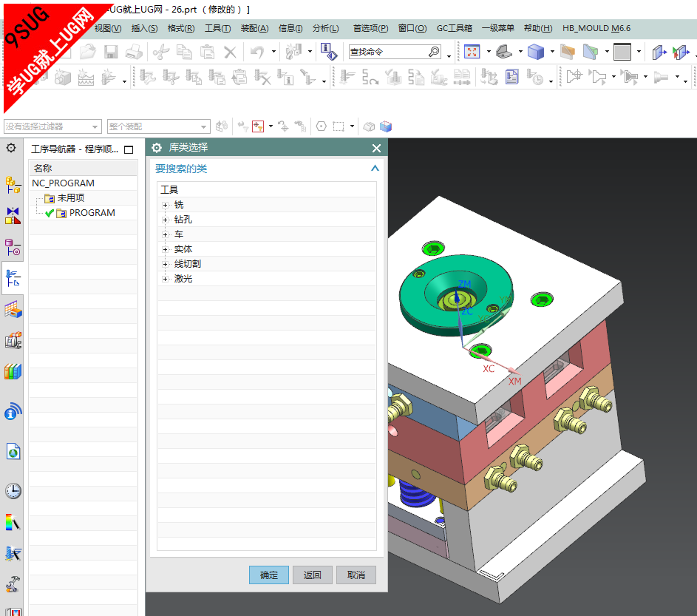Expand the 铣 tool class

point(165,205)
